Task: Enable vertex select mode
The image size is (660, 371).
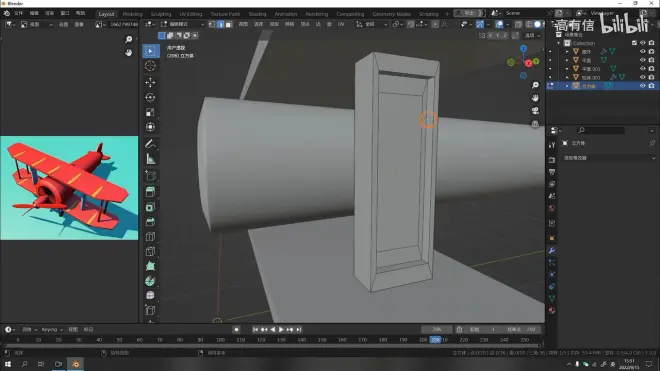Action: click(212, 24)
